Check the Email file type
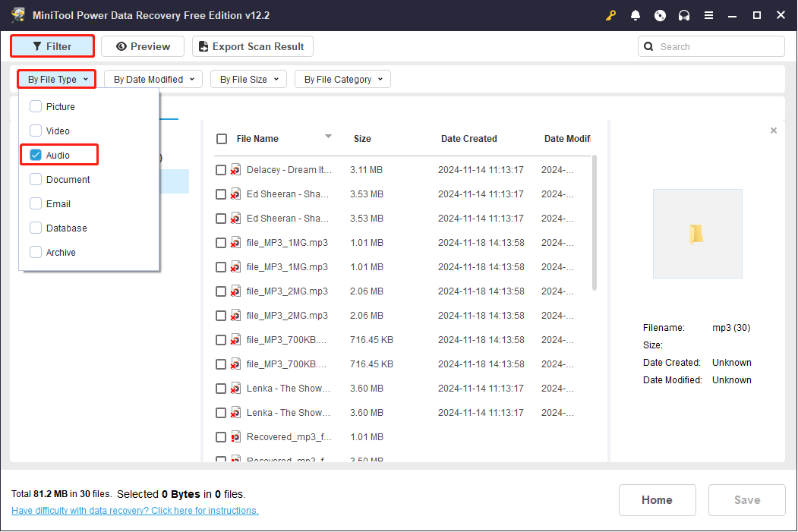Viewport: 798px width, 532px height. (x=36, y=203)
